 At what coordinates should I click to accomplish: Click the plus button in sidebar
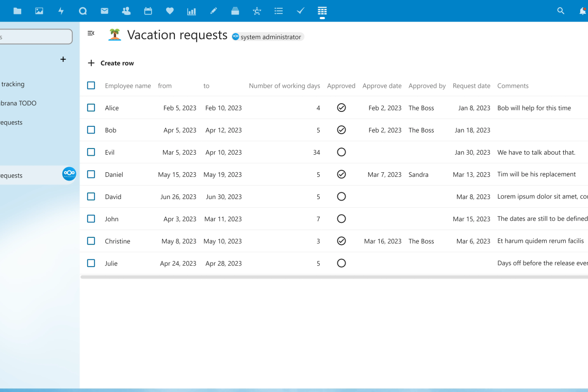[x=63, y=59]
